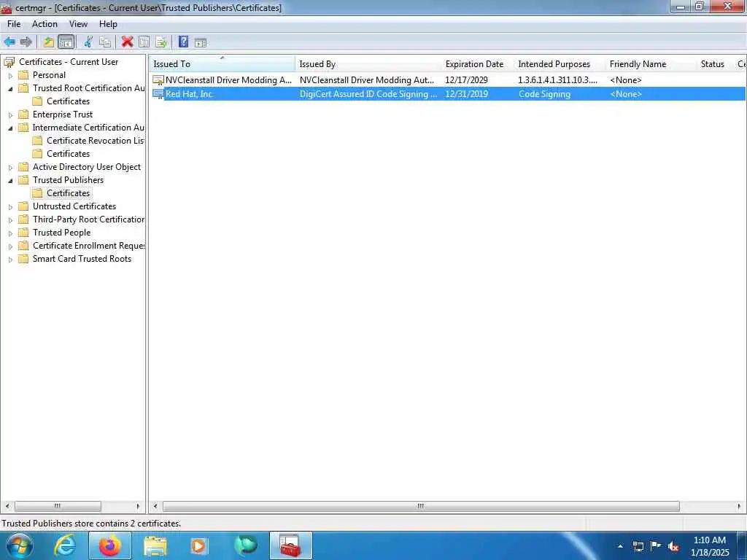Click the tree pane scroll-right arrow
This screenshot has width=747, height=560.
pyautogui.click(x=138, y=506)
